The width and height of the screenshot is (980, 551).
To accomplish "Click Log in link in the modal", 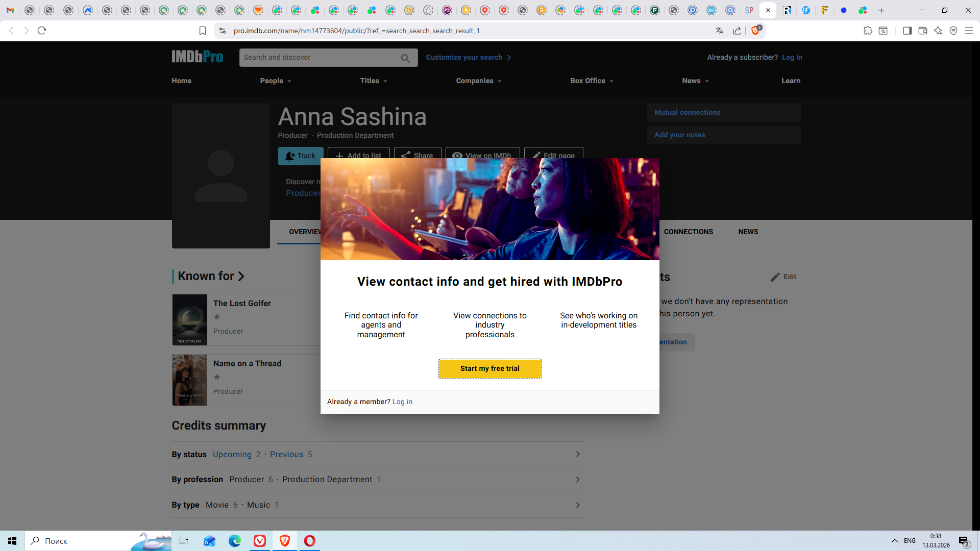I will pos(402,402).
